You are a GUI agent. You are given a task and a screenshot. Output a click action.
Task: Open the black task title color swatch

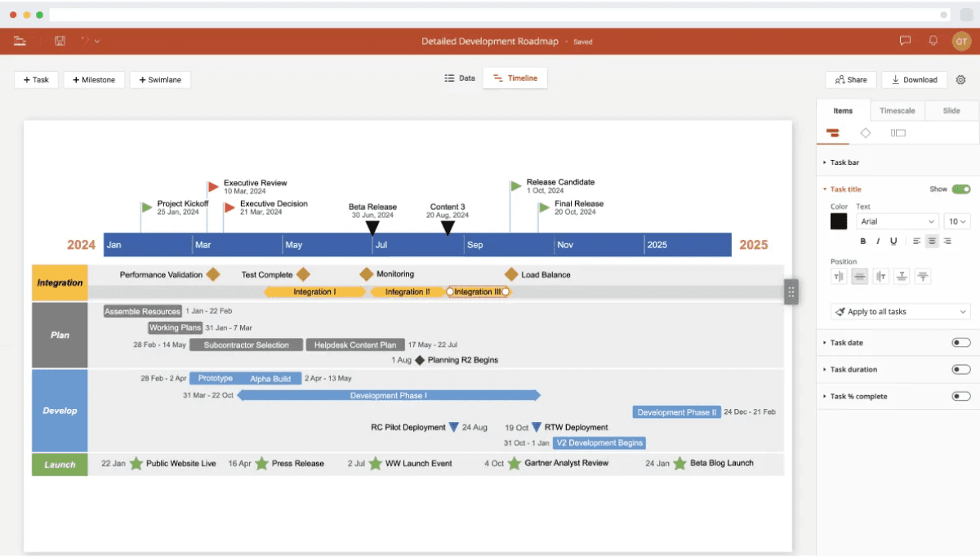click(x=839, y=220)
